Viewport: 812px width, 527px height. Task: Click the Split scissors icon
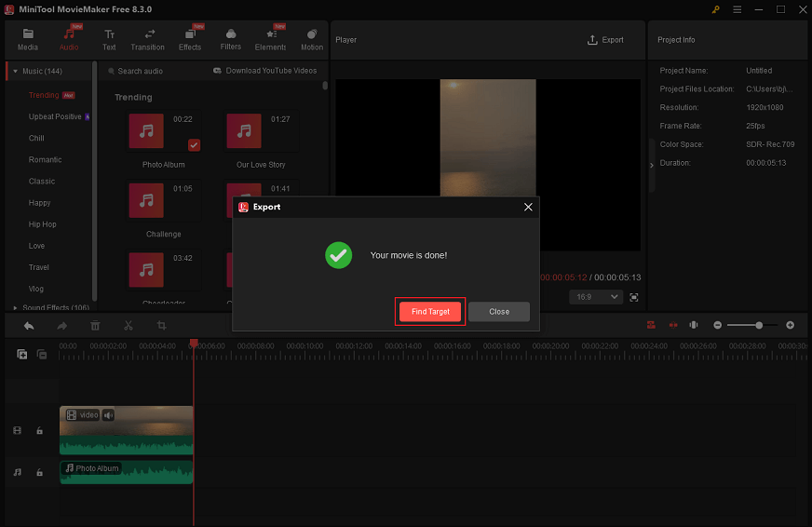click(x=129, y=326)
